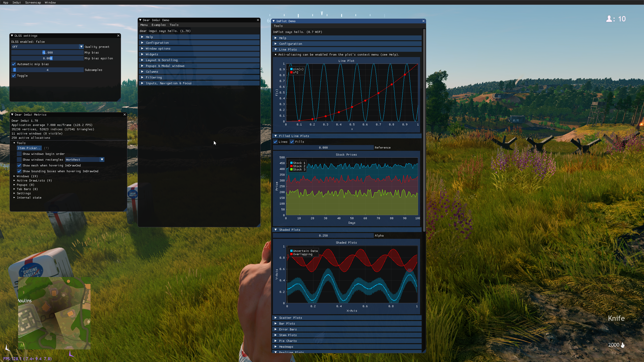Expand the Heatmaps section
The image size is (644, 362).
347,347
